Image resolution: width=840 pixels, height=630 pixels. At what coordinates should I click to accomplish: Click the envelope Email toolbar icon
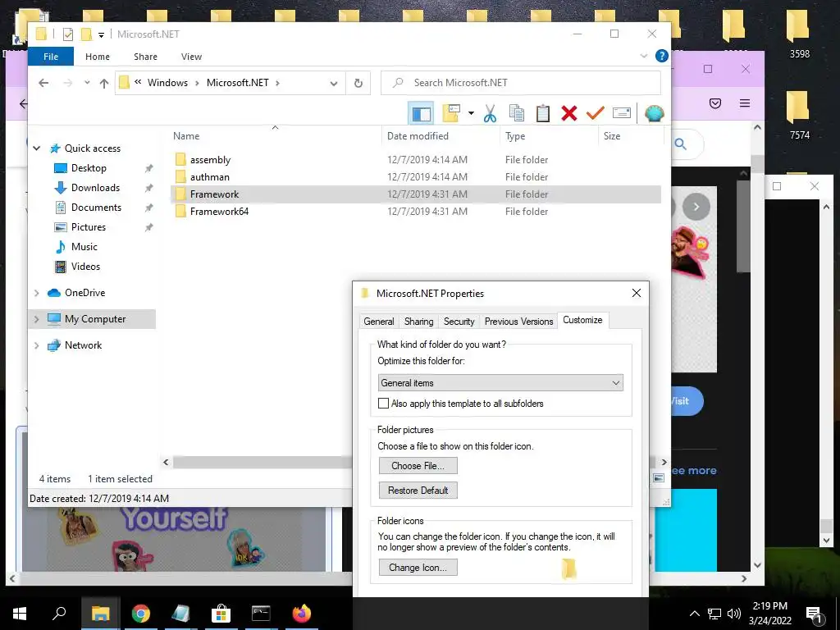[x=622, y=113]
